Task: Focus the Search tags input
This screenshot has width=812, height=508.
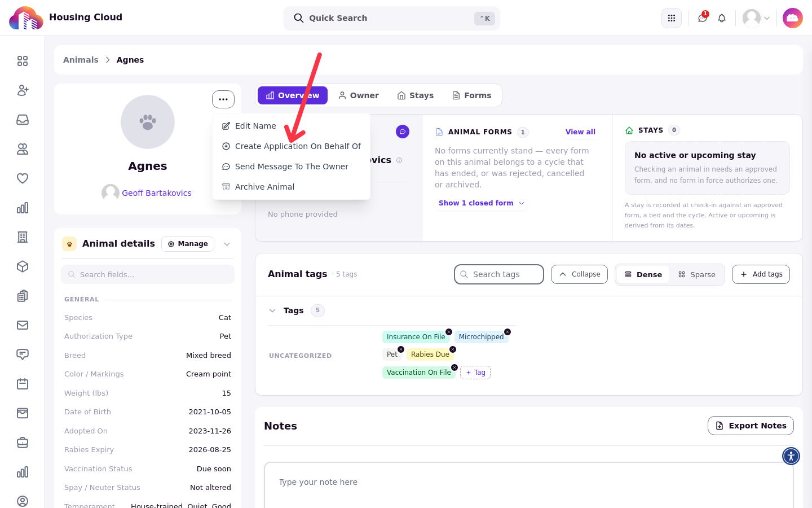Action: pos(499,274)
